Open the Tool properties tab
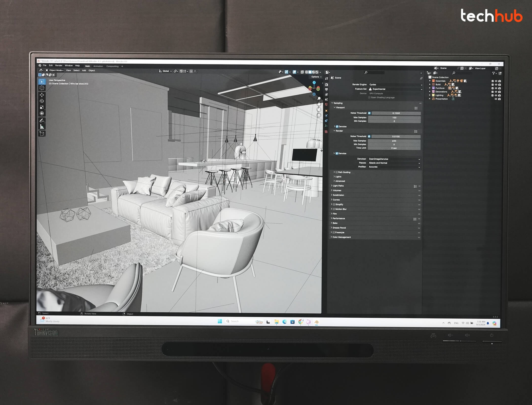The height and width of the screenshot is (405, 532). [x=326, y=78]
